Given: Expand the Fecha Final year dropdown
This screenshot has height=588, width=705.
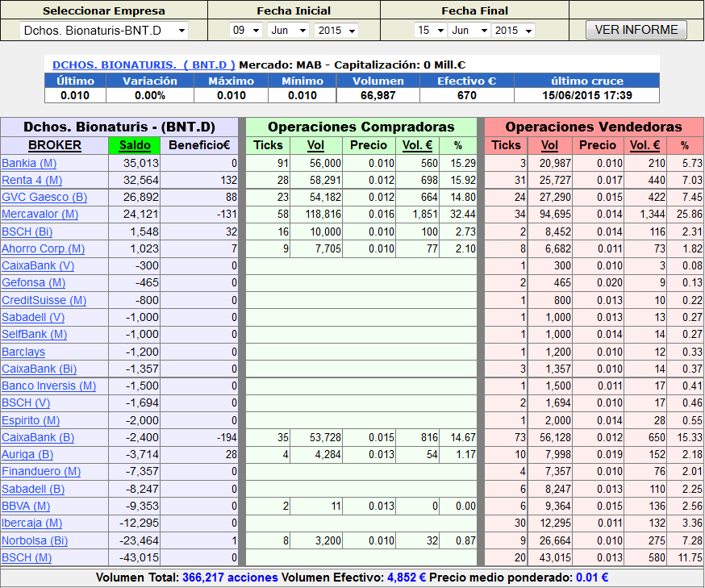Looking at the screenshot, I should coord(513,31).
